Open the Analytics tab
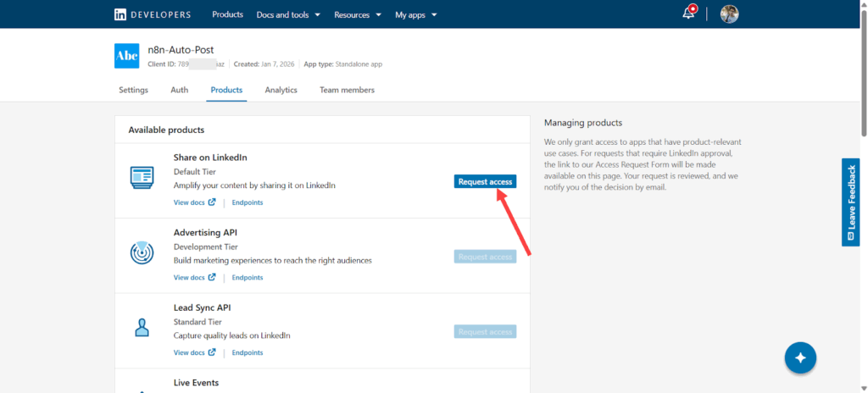This screenshot has width=868, height=393. coord(281,90)
